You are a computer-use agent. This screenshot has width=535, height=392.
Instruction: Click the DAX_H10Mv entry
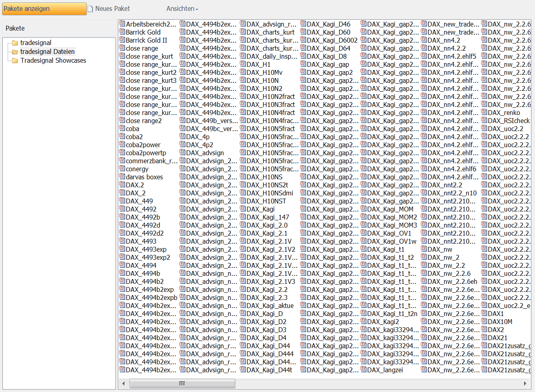(x=264, y=72)
